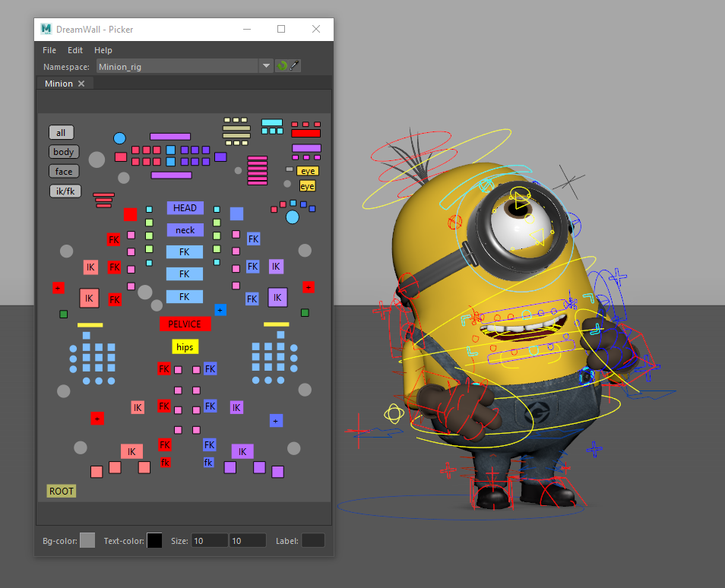Click the dark green square on the left side
The width and height of the screenshot is (725, 588).
pos(64,315)
